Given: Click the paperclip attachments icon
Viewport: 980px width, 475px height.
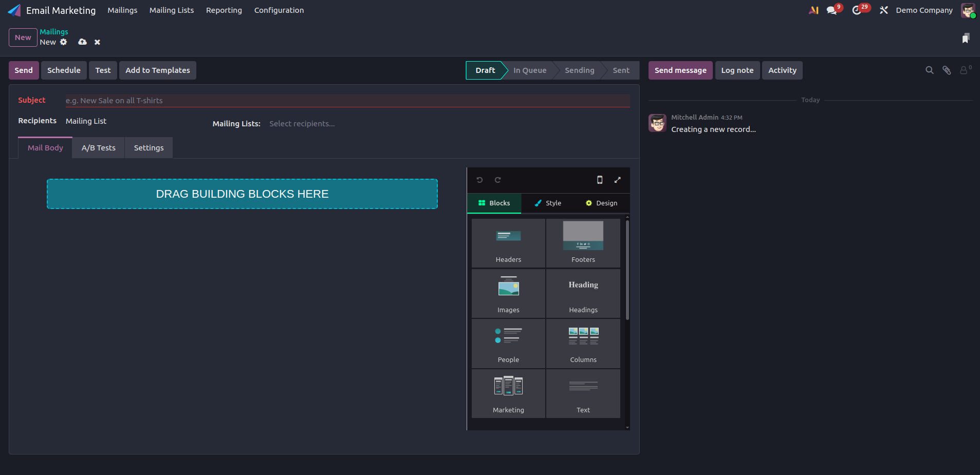Looking at the screenshot, I should pos(946,70).
